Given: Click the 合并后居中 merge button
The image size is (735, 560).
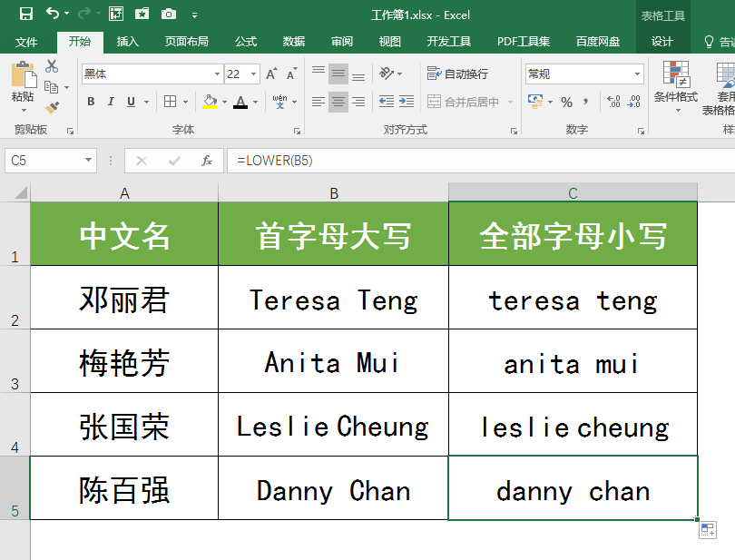Looking at the screenshot, I should point(463,102).
